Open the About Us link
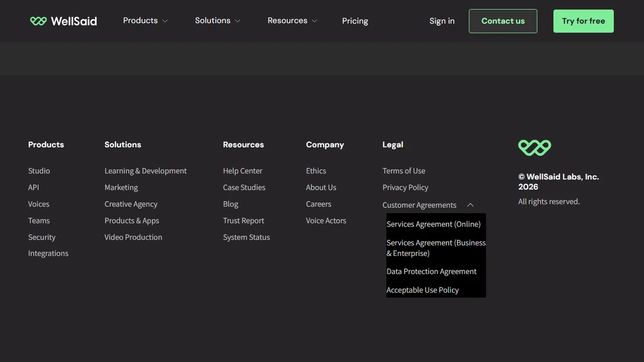This screenshot has height=362, width=644. (321, 188)
